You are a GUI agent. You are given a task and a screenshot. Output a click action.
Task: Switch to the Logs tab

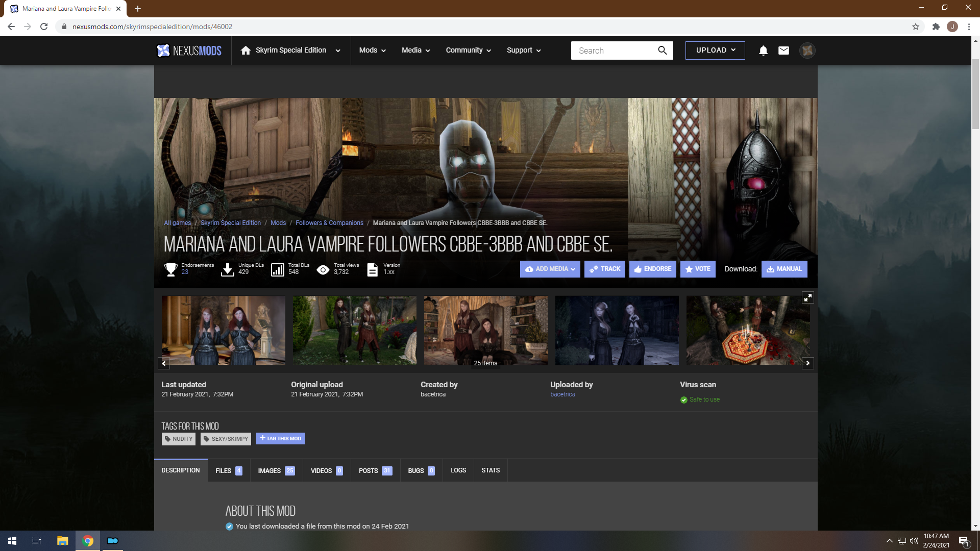pos(458,470)
